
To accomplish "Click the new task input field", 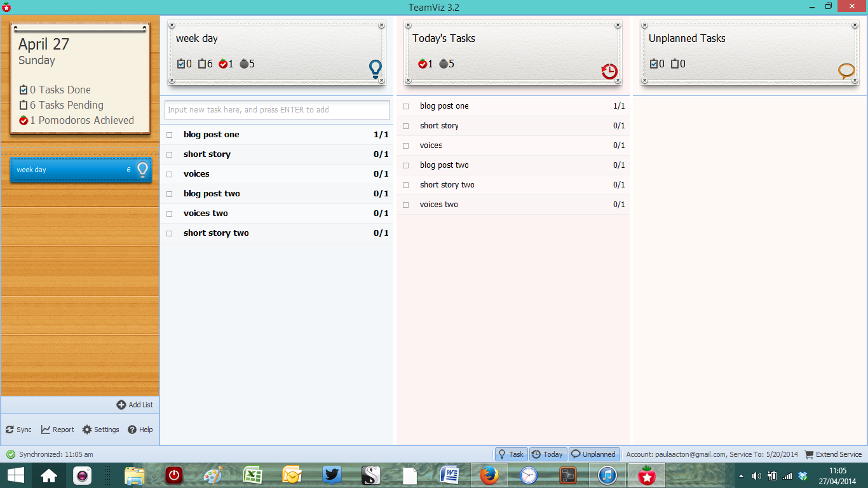I will pyautogui.click(x=277, y=110).
